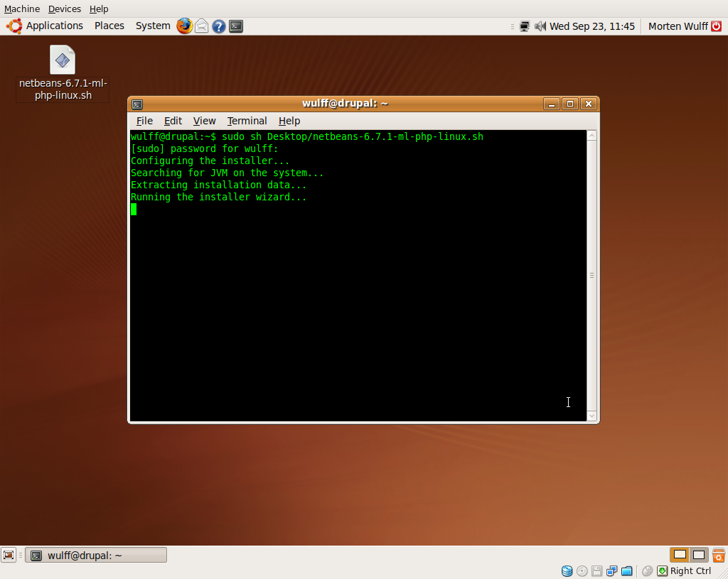This screenshot has width=728, height=579.
Task: Click the VirtualBox optical drive status icon
Action: pyautogui.click(x=582, y=571)
